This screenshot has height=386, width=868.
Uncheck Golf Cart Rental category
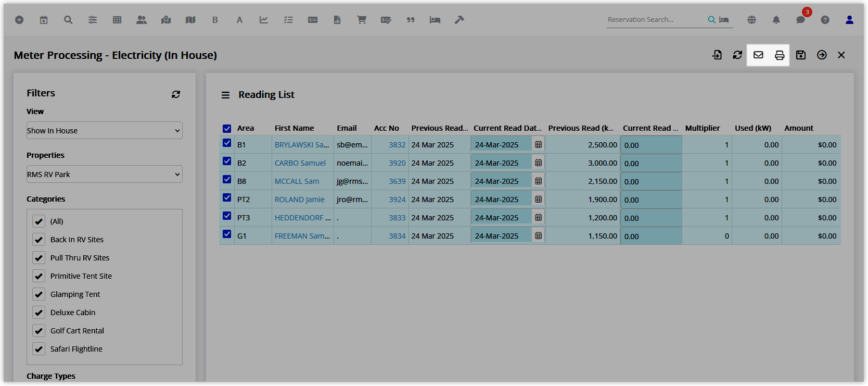point(39,331)
